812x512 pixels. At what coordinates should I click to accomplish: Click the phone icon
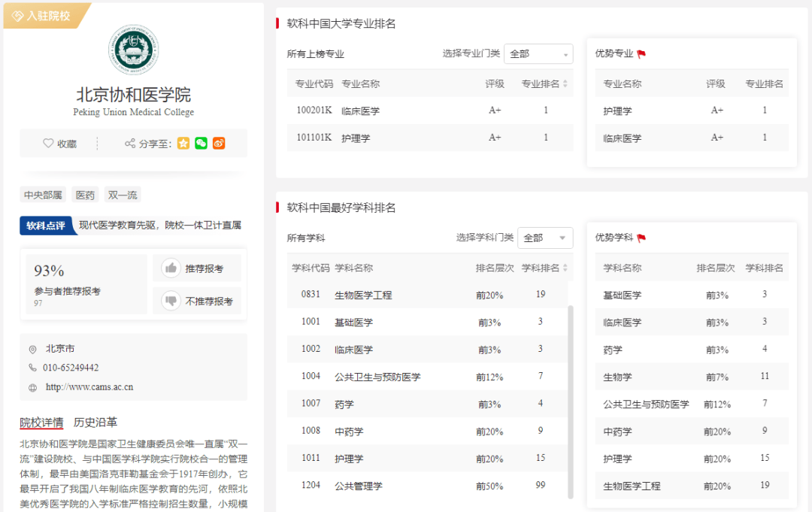coord(32,368)
